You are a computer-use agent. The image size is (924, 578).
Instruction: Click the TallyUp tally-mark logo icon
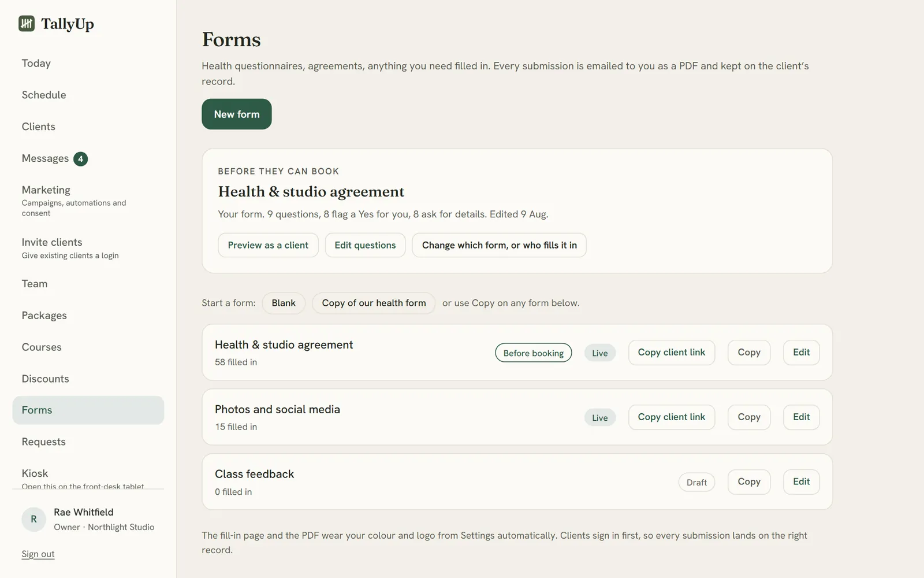(27, 23)
